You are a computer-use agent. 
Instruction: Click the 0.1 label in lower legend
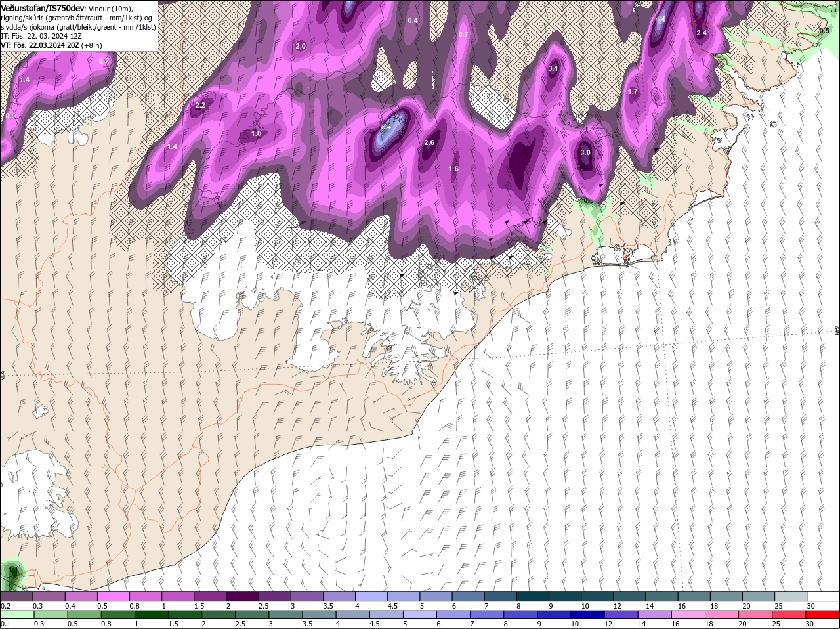click(5, 624)
